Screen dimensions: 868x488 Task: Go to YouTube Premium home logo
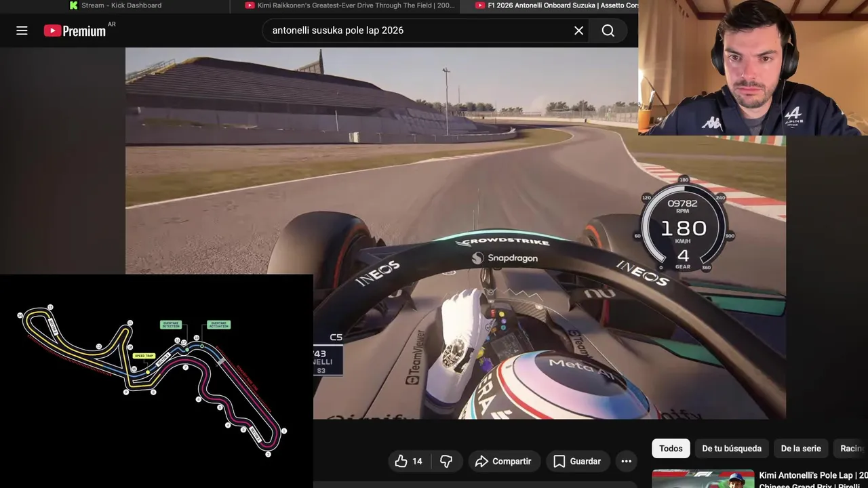pos(75,30)
